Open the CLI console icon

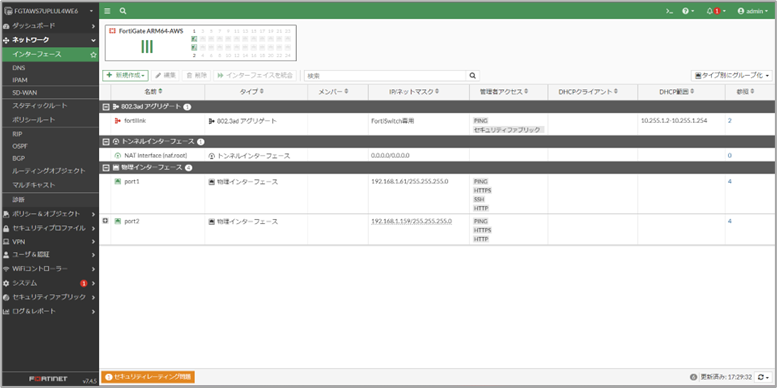(669, 10)
